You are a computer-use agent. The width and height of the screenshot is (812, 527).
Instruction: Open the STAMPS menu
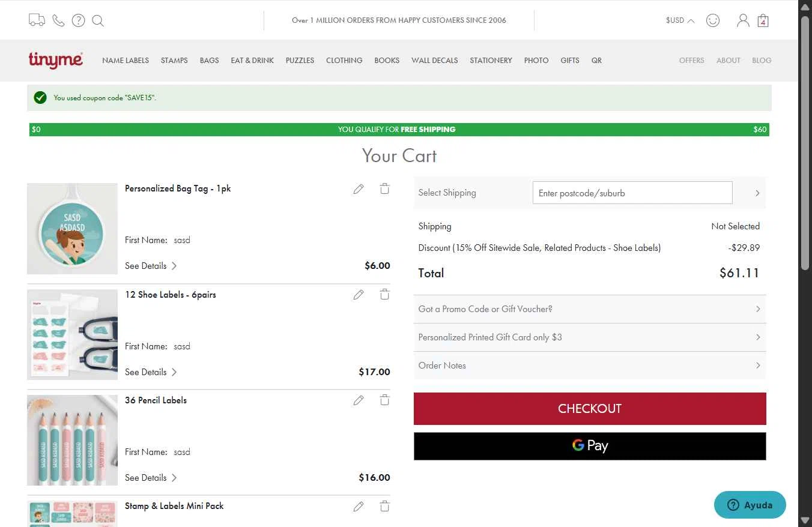pyautogui.click(x=174, y=61)
